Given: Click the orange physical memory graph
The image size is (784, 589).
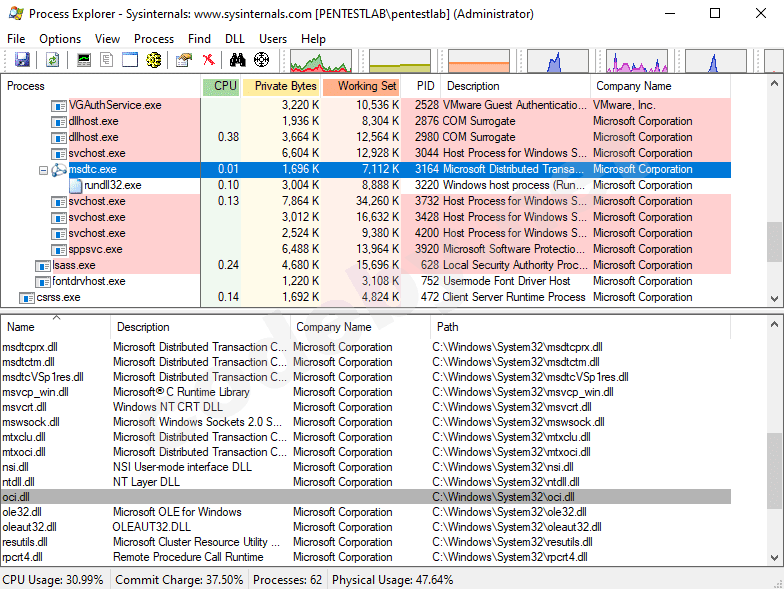Looking at the screenshot, I should pos(479,61).
